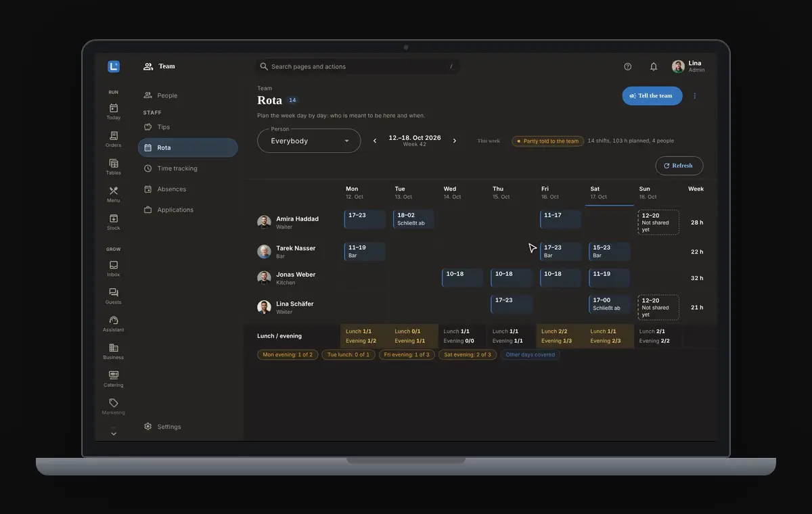
Task: Go to Orders in the sidebar
Action: [113, 139]
